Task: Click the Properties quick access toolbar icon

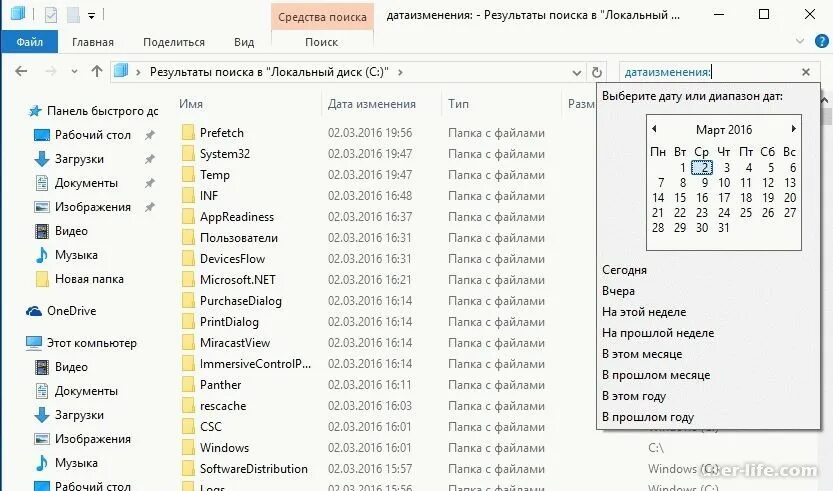Action: 51,15
